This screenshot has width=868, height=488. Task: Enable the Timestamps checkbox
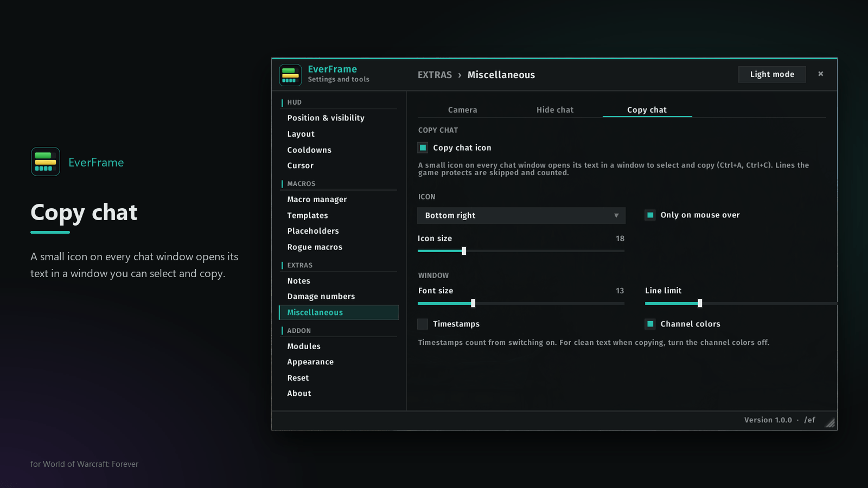pos(423,324)
